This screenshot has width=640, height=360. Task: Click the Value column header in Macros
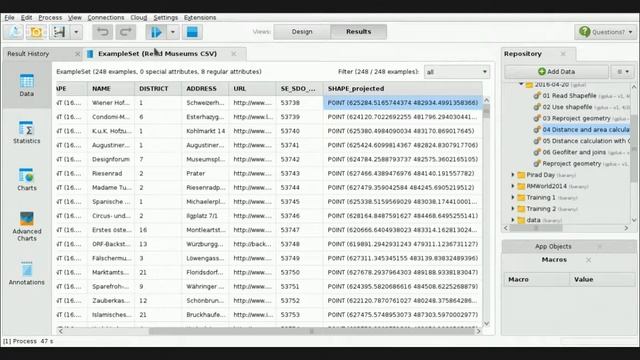coord(602,280)
